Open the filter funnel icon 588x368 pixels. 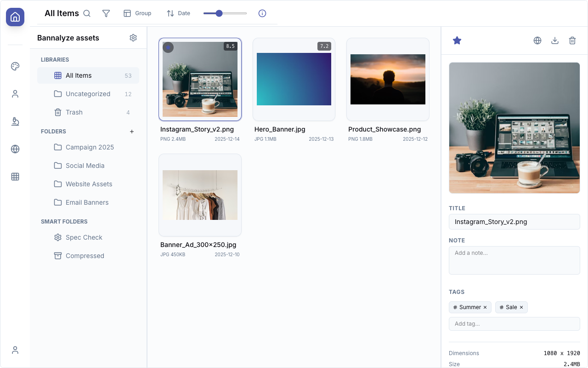(x=106, y=13)
